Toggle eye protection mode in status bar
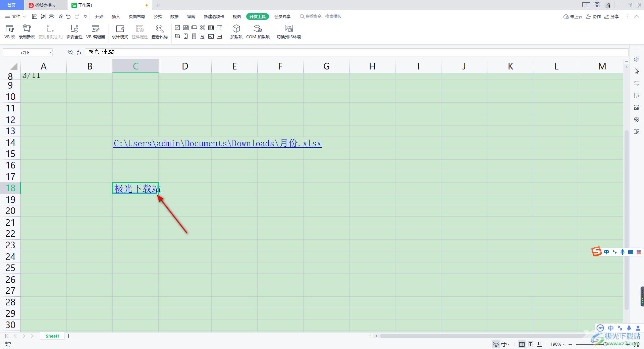Viewport: 644px width, 349px height. click(x=496, y=344)
